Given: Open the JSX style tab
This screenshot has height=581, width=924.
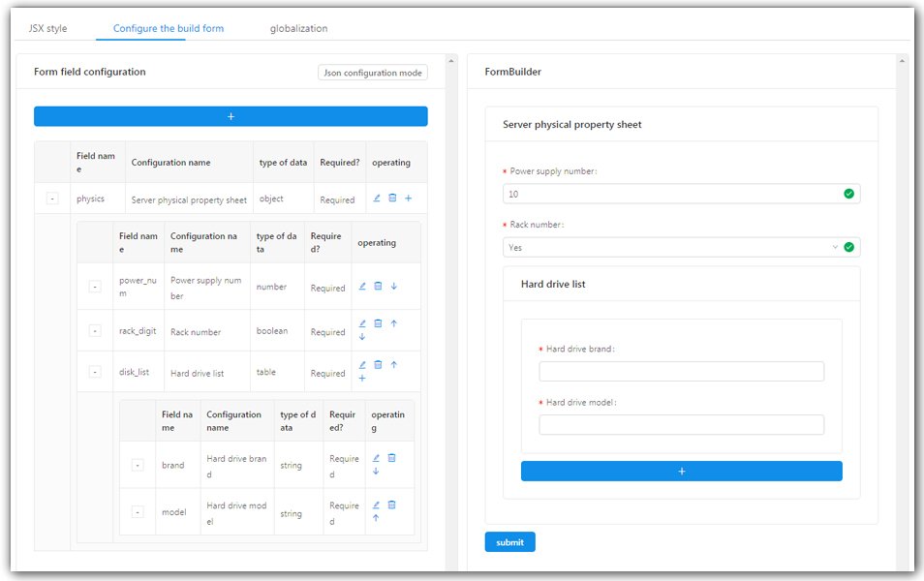Looking at the screenshot, I should point(47,28).
